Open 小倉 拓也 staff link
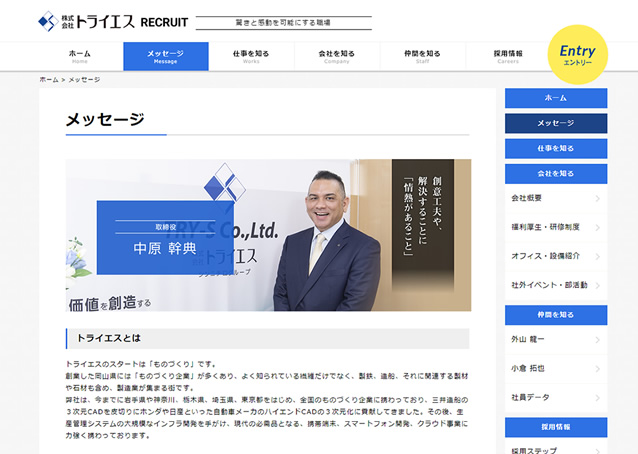The height and width of the screenshot is (454, 638). tap(556, 369)
